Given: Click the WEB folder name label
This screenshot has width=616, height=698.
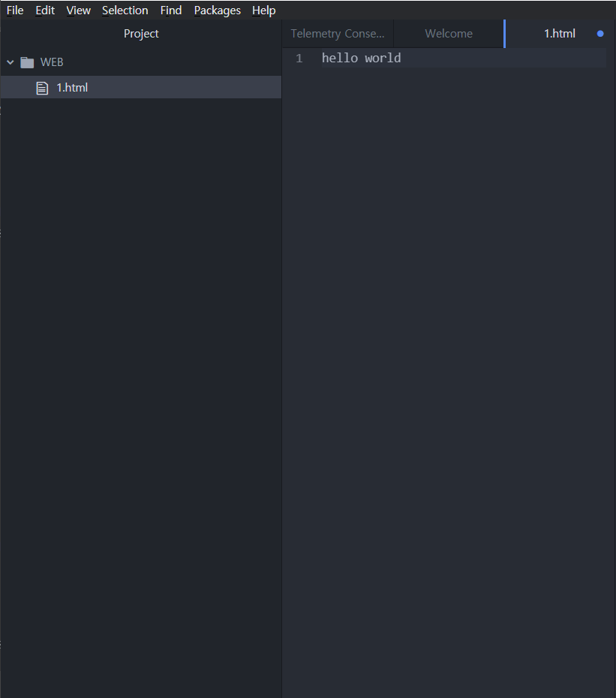Looking at the screenshot, I should coord(52,62).
